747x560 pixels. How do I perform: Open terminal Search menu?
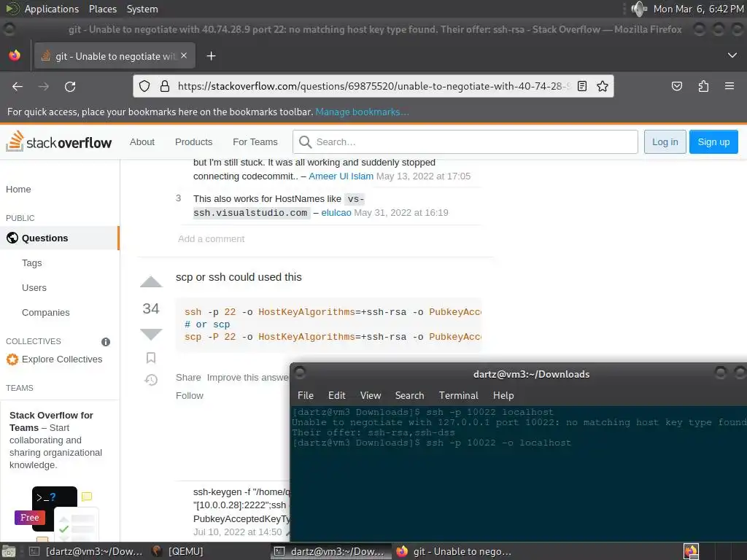click(409, 395)
